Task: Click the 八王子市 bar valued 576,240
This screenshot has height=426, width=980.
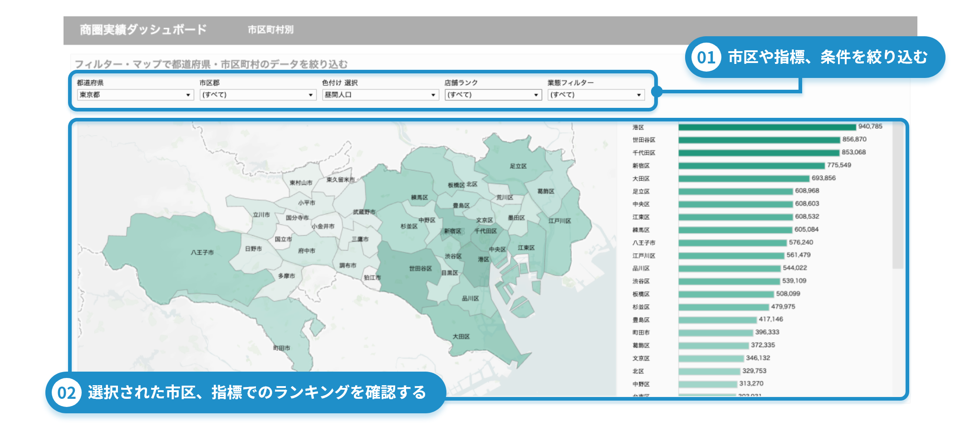Action: [x=733, y=243]
